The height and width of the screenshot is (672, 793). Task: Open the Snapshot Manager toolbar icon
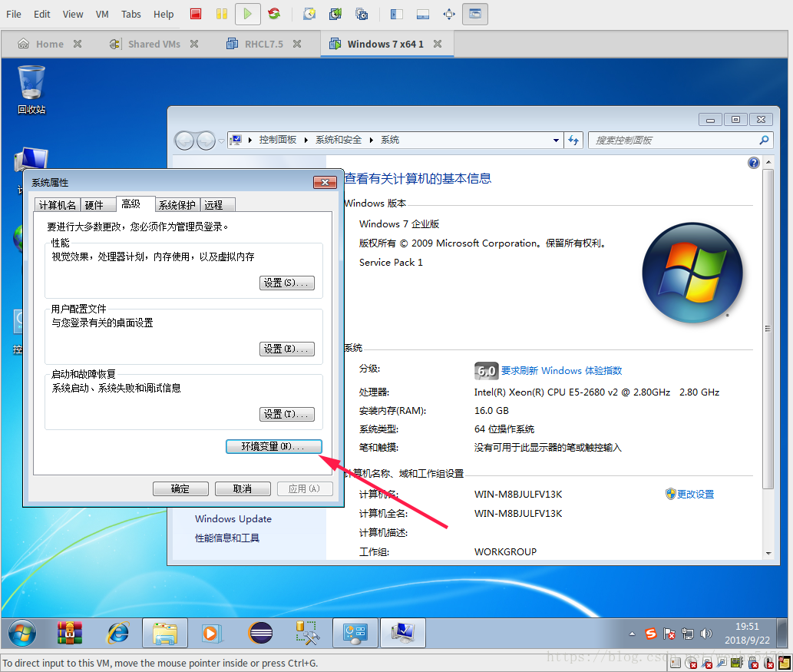click(362, 14)
